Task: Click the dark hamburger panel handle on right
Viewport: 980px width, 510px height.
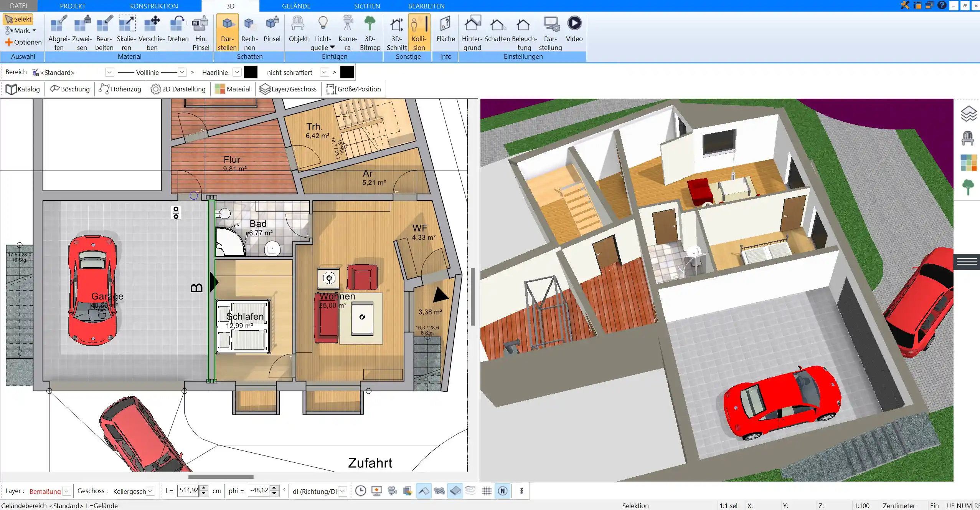Action: click(967, 262)
